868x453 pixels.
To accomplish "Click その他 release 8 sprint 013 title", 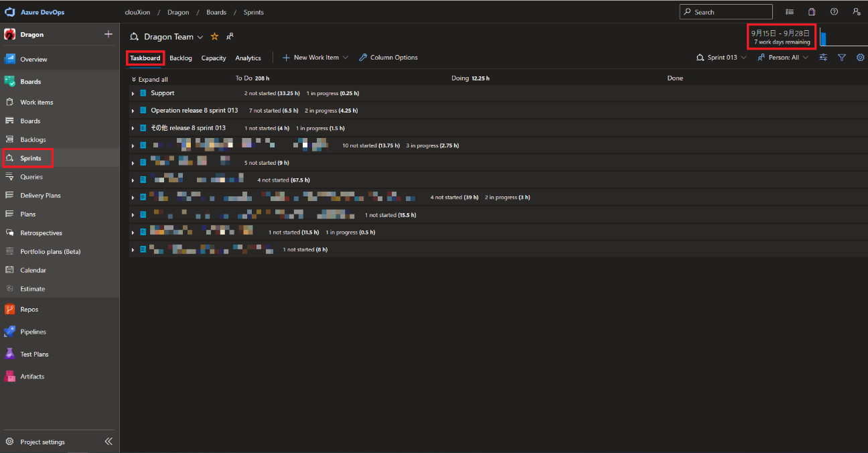I will pyautogui.click(x=188, y=128).
